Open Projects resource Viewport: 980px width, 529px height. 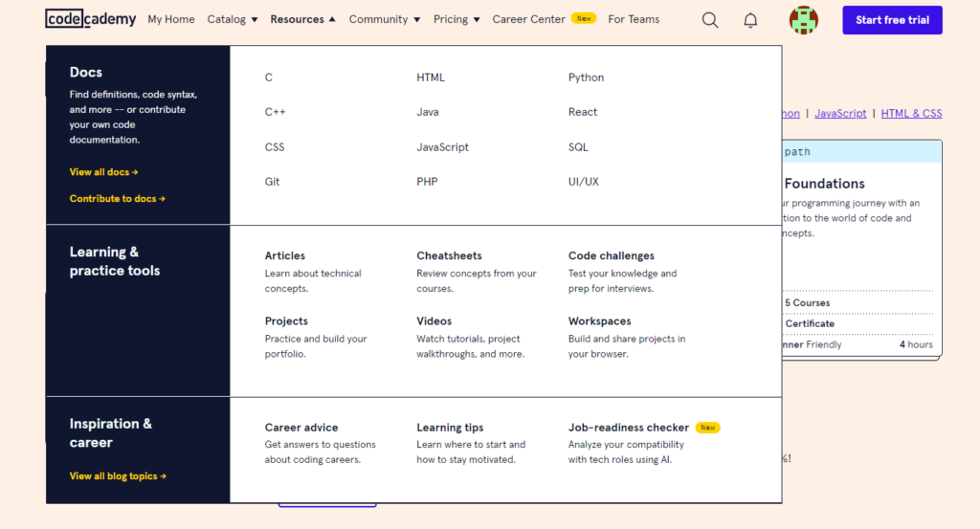(x=286, y=321)
